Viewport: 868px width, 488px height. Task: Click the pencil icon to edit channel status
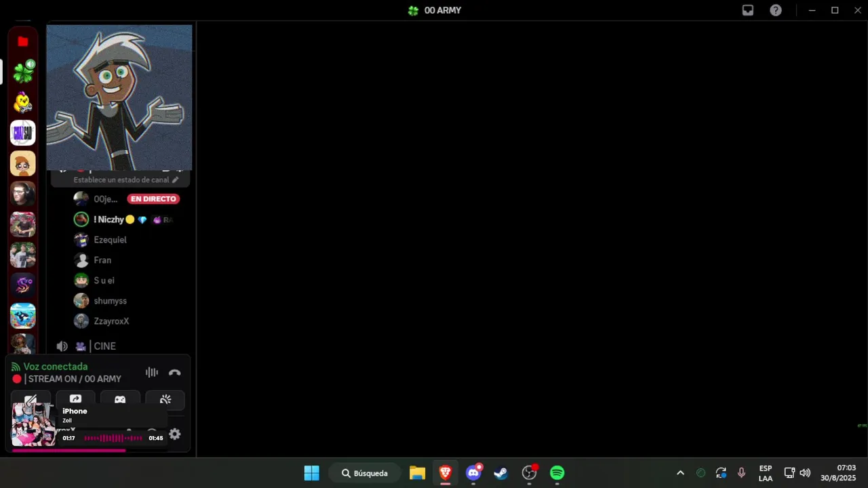click(x=175, y=180)
